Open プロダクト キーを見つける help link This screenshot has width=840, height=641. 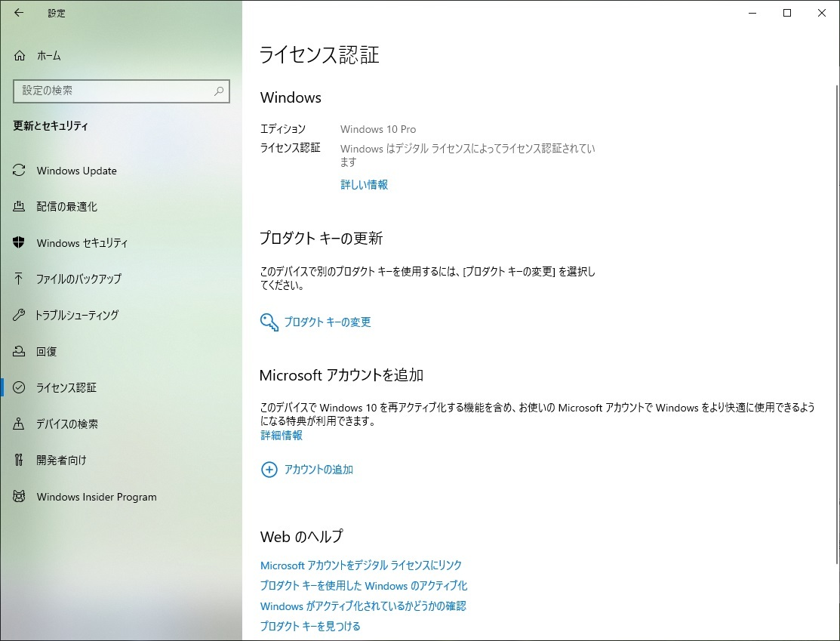(310, 626)
